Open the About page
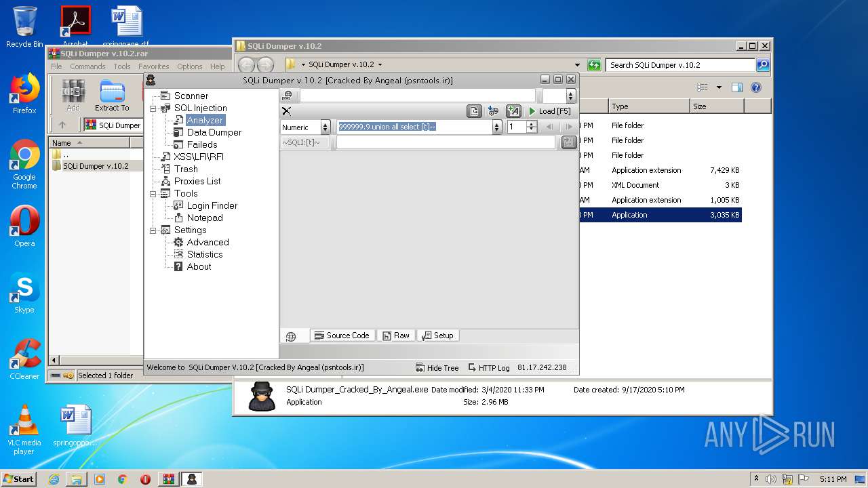 tap(199, 266)
